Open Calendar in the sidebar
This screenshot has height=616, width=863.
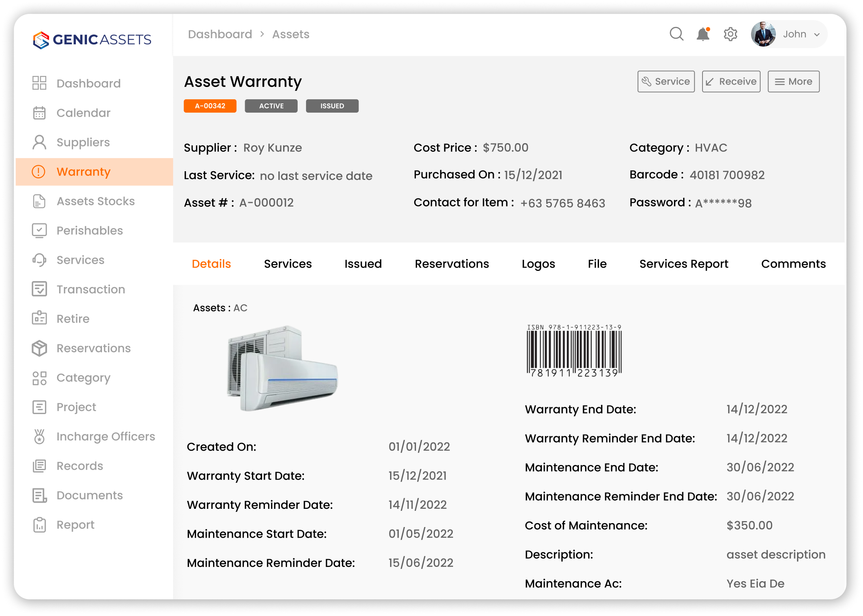[83, 113]
